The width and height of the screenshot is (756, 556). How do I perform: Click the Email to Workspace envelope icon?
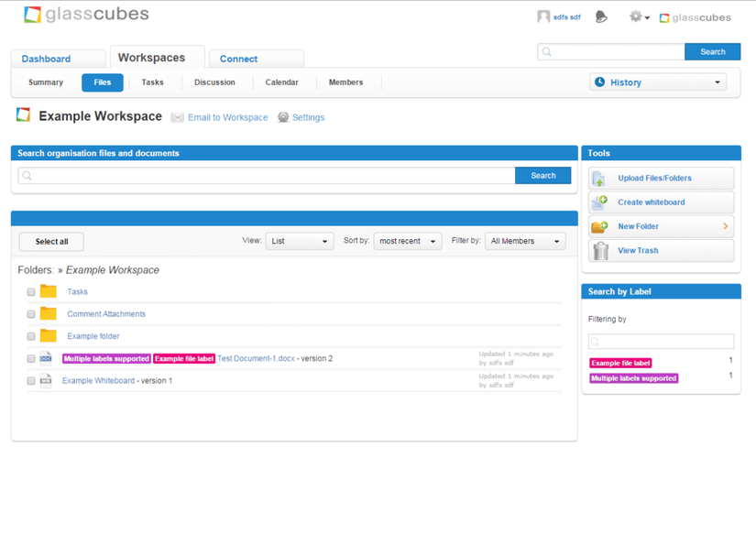pos(178,117)
